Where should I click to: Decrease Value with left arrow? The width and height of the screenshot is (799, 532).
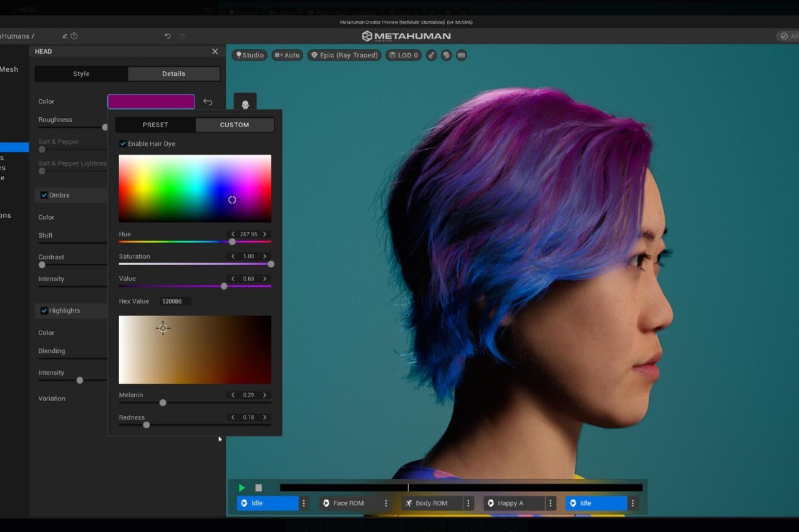tap(233, 279)
